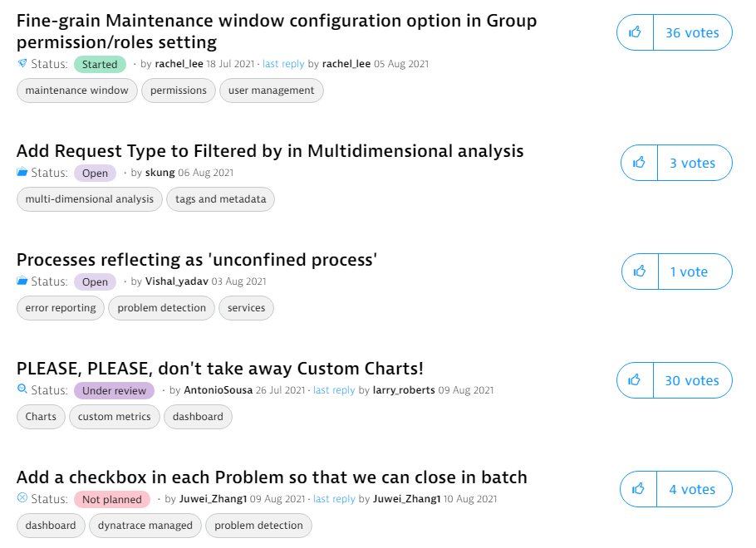Click the Started status icon

pos(22,64)
